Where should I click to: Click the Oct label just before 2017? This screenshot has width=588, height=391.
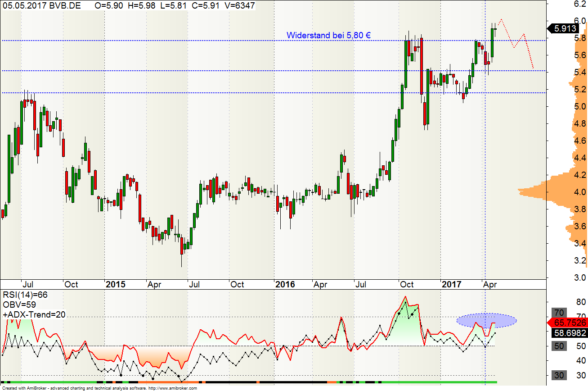pyautogui.click(x=407, y=284)
